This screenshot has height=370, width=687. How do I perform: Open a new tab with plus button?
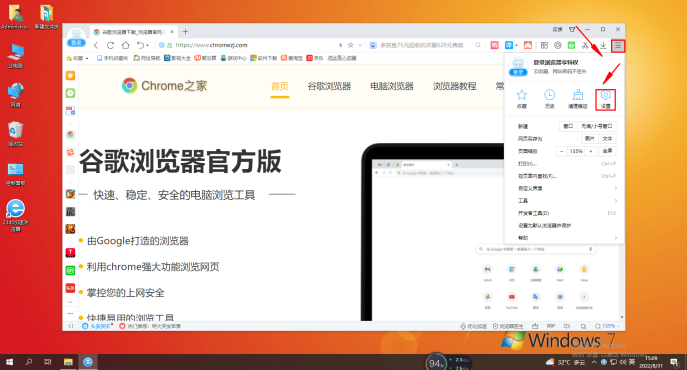click(x=185, y=32)
